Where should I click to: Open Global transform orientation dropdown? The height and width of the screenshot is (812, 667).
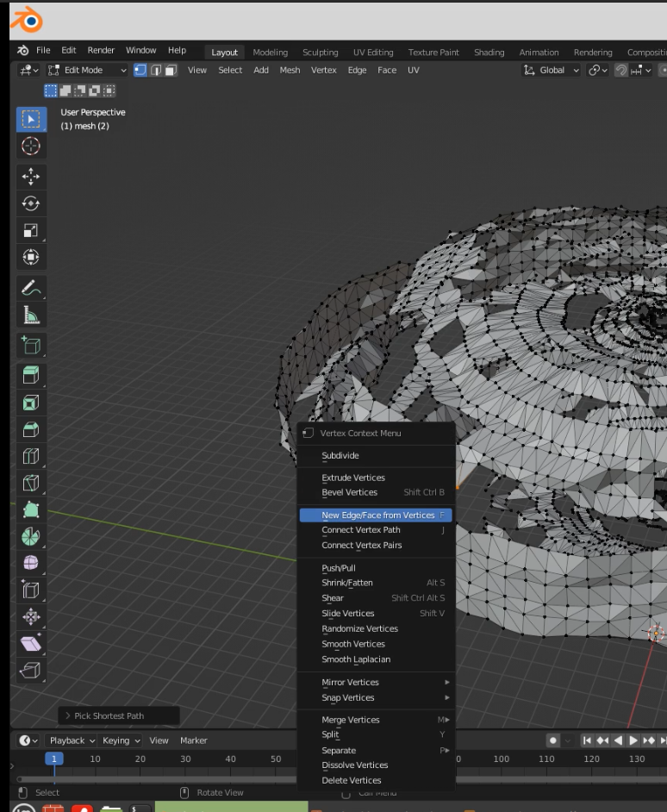[552, 70]
